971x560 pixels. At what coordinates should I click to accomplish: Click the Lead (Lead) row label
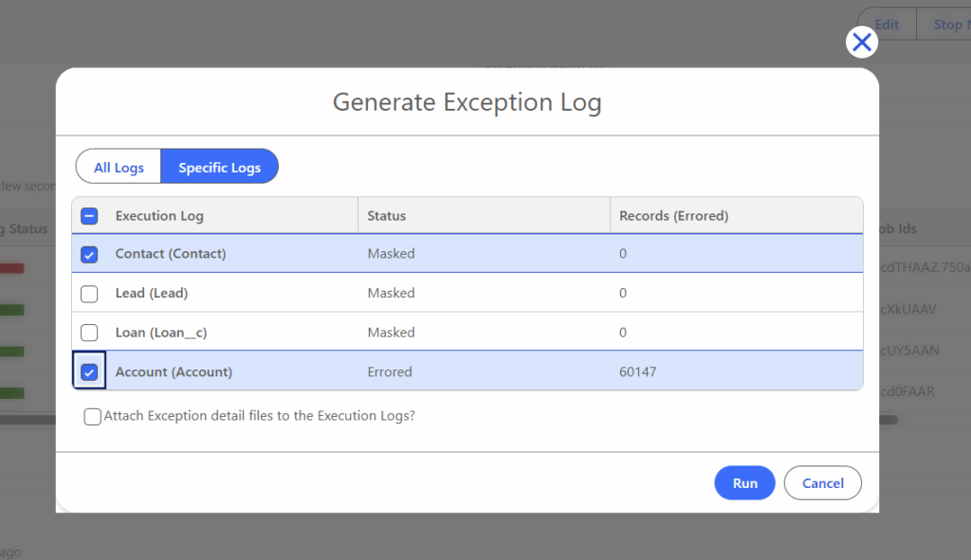(x=152, y=294)
